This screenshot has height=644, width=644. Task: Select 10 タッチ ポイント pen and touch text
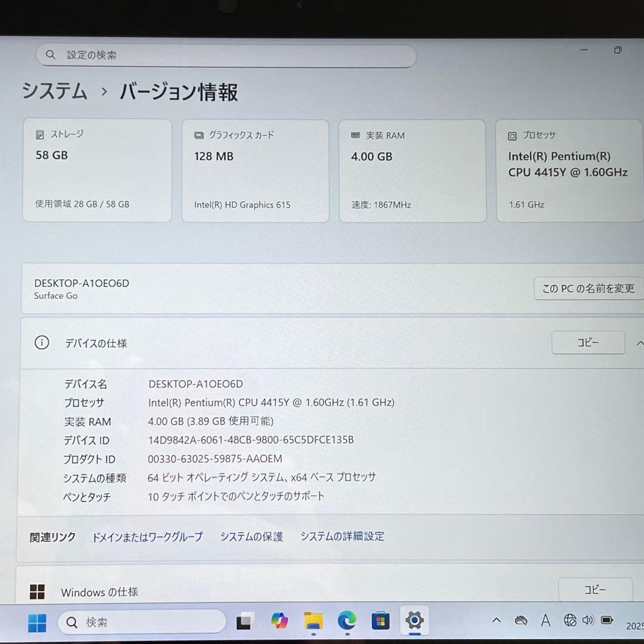(x=236, y=496)
